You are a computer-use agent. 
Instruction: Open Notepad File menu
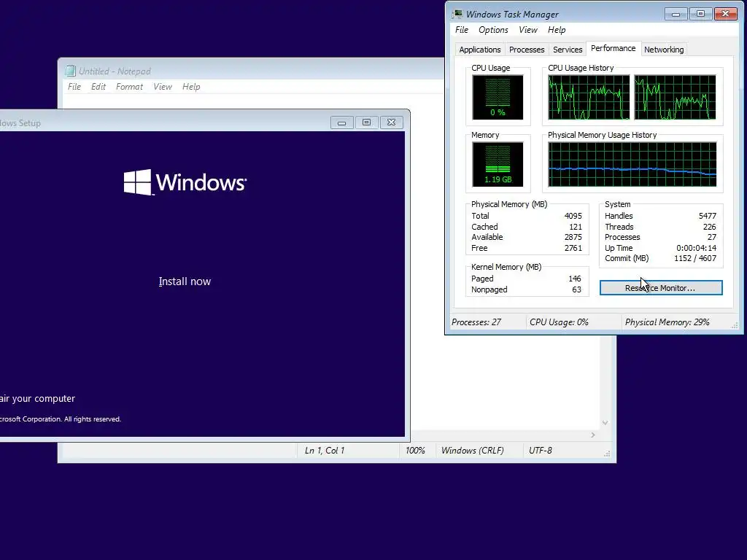coord(74,87)
